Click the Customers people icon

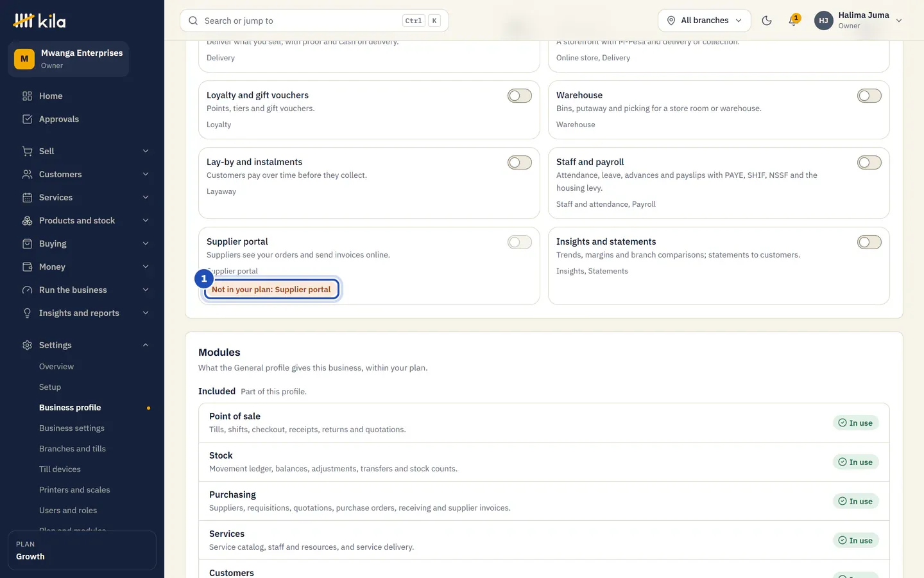click(x=27, y=174)
